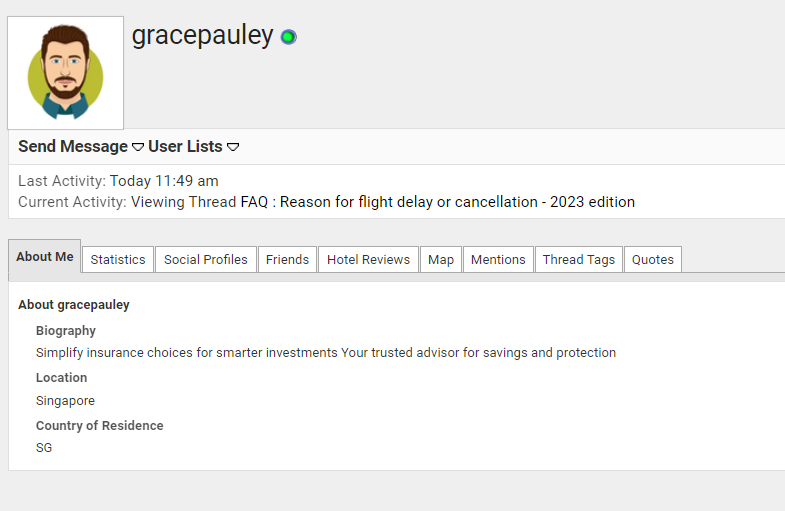This screenshot has width=785, height=511.
Task: Open the Quotes tab
Action: click(x=653, y=260)
